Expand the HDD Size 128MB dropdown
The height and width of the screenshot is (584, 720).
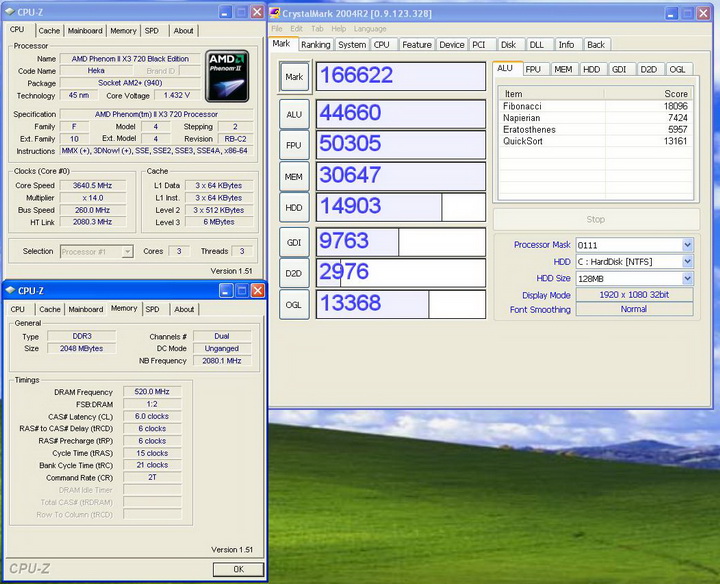[687, 278]
